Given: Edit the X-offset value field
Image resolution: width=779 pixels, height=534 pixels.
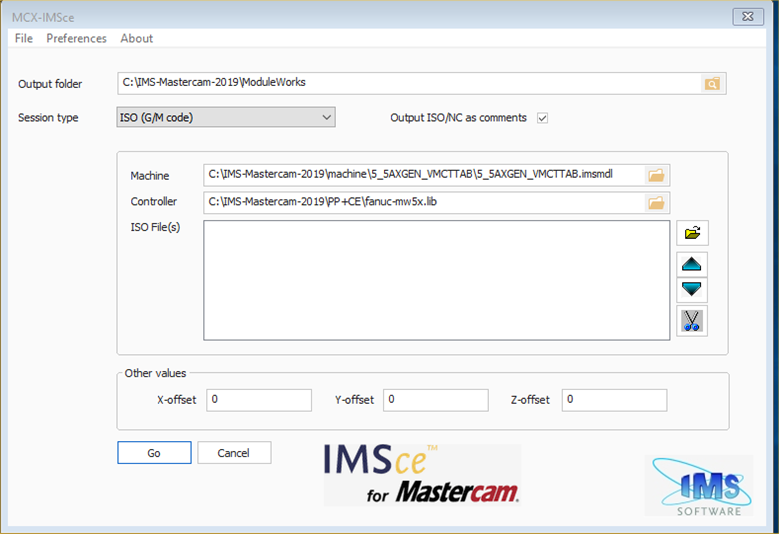Looking at the screenshot, I should 259,400.
